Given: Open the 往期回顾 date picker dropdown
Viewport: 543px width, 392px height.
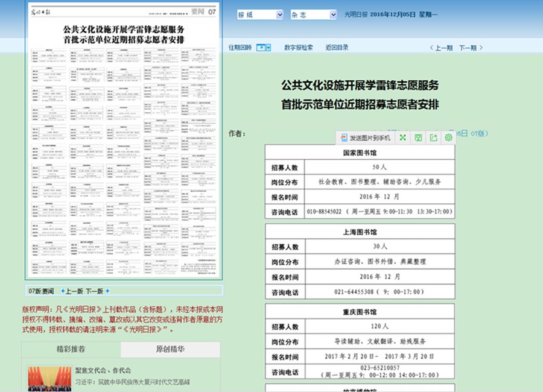Looking at the screenshot, I should [263, 48].
